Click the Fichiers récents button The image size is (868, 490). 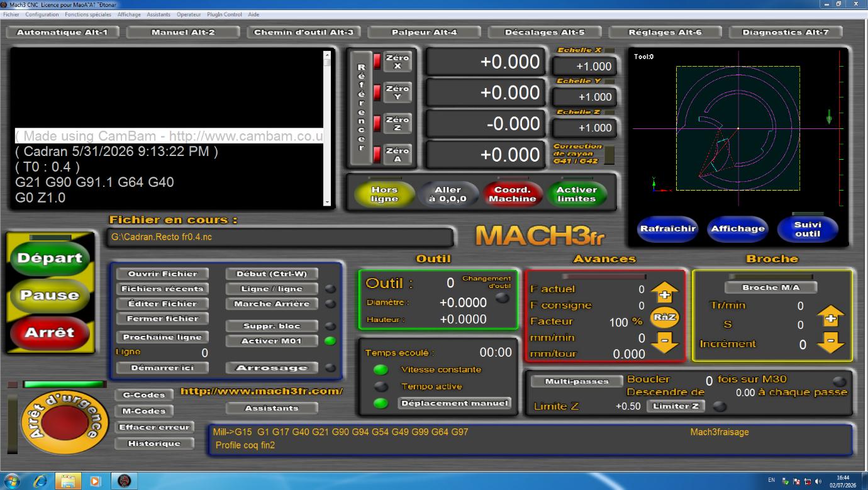point(162,289)
